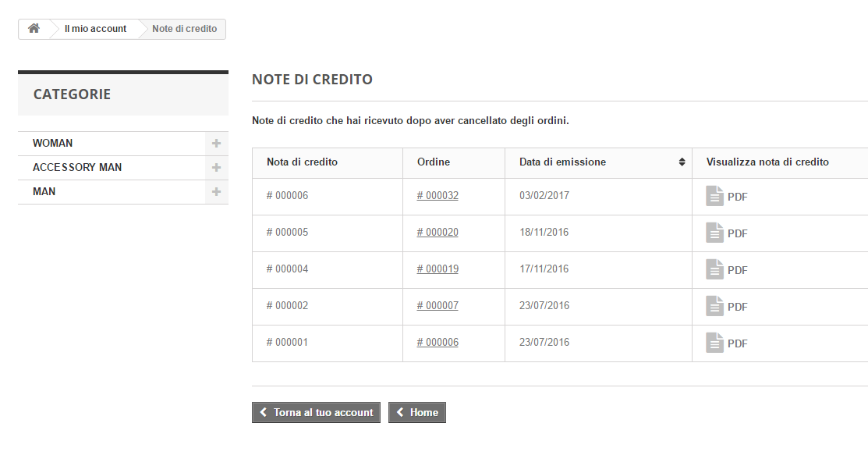Image resolution: width=868 pixels, height=459 pixels.
Task: Open order 000032 from the table
Action: point(437,195)
